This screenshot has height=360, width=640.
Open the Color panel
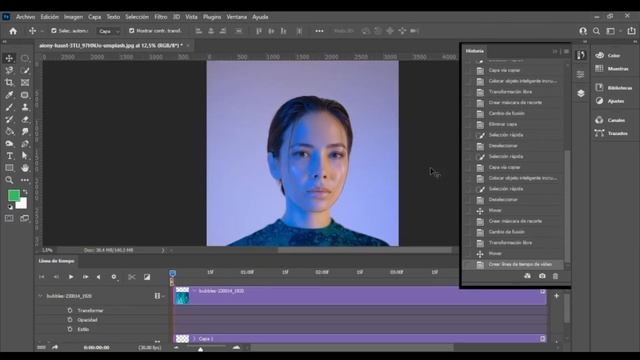point(608,56)
